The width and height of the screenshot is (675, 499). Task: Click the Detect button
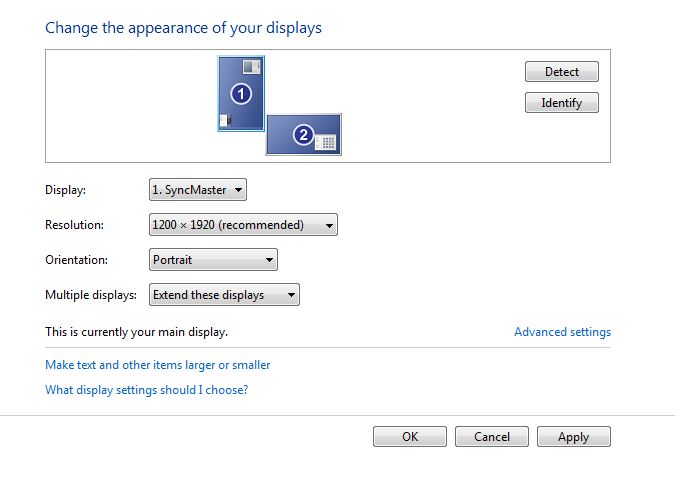[562, 71]
